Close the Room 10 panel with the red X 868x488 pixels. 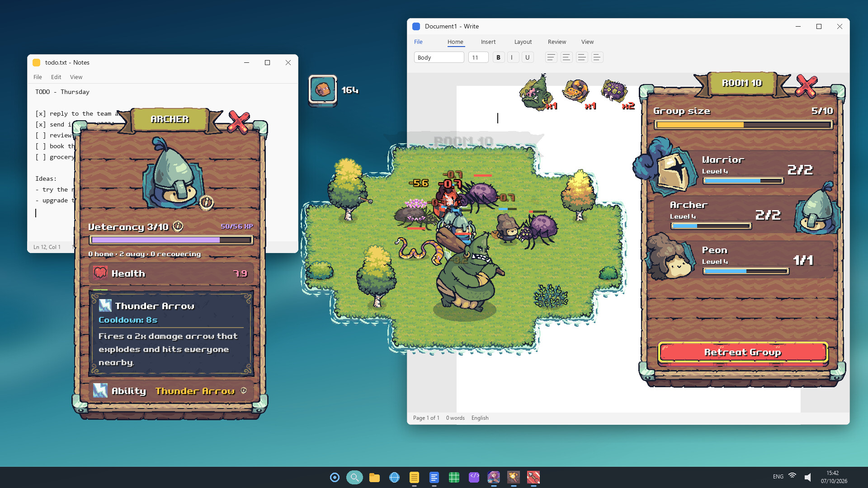click(806, 86)
